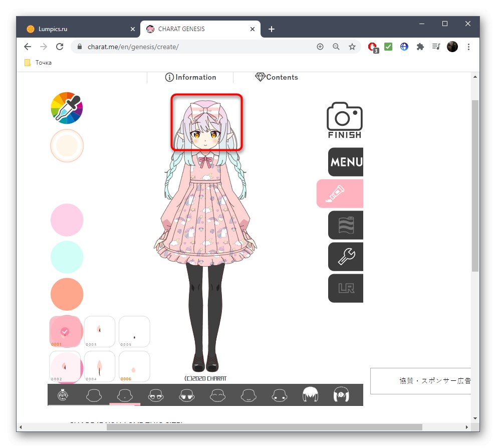Image resolution: width=496 pixels, height=448 pixels.
Task: Select the CHARAT GENESIS browser tab
Action: 200,29
